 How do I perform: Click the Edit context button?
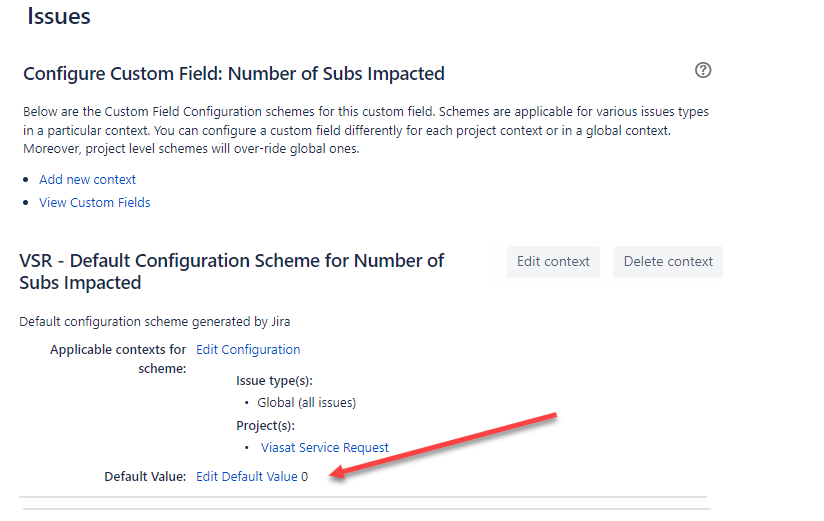(x=553, y=261)
